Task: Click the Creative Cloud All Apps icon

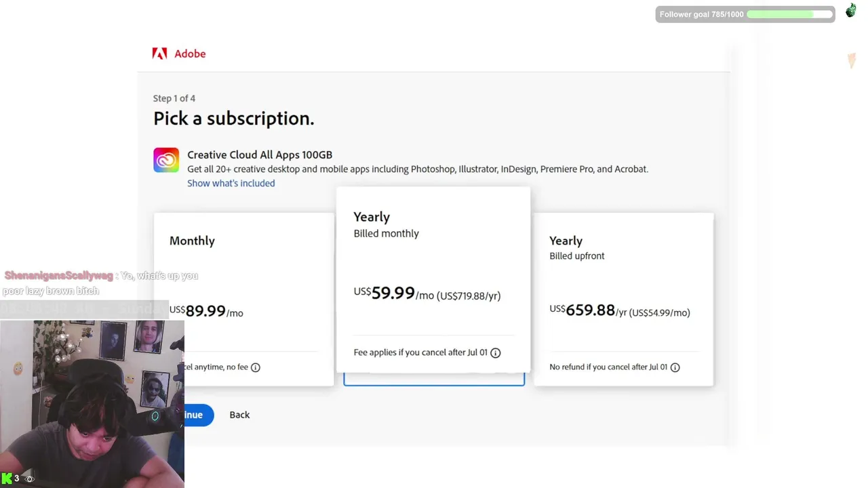Action: click(x=166, y=160)
